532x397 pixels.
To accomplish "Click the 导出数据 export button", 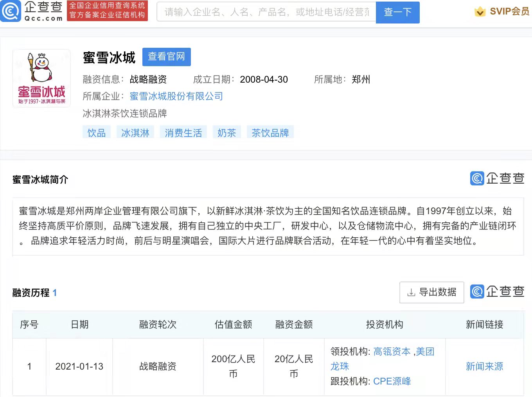I will click(x=431, y=292).
